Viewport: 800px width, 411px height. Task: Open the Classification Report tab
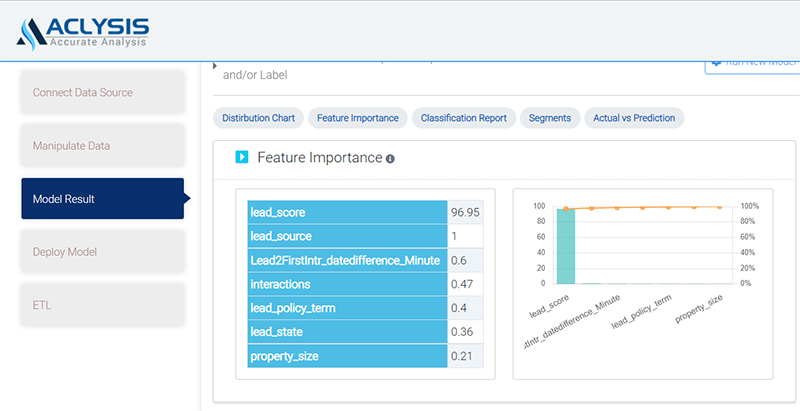pos(463,118)
